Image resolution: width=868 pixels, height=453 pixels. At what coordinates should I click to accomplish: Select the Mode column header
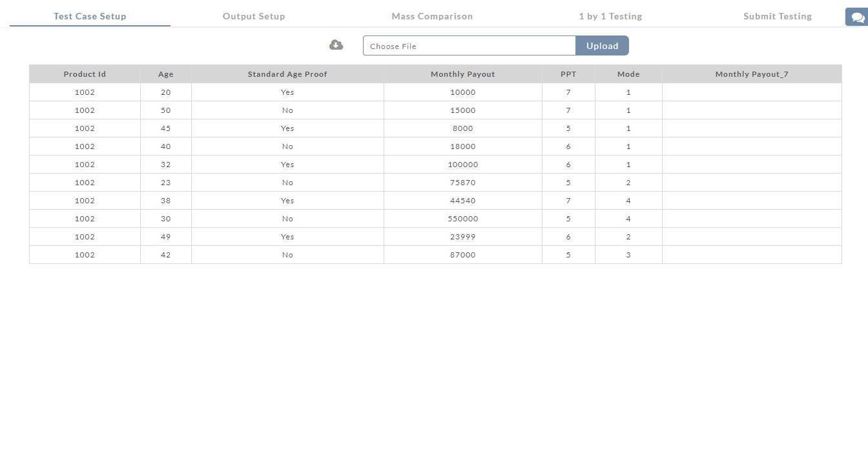tap(628, 74)
